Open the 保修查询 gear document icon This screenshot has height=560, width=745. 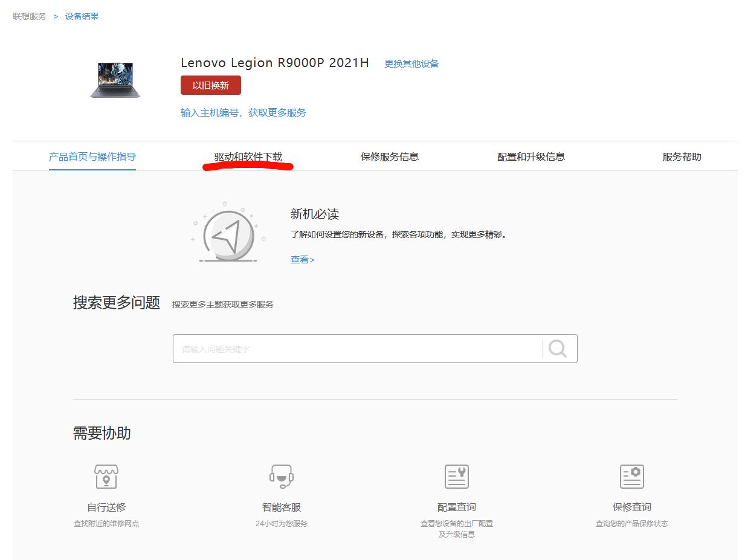(x=632, y=477)
